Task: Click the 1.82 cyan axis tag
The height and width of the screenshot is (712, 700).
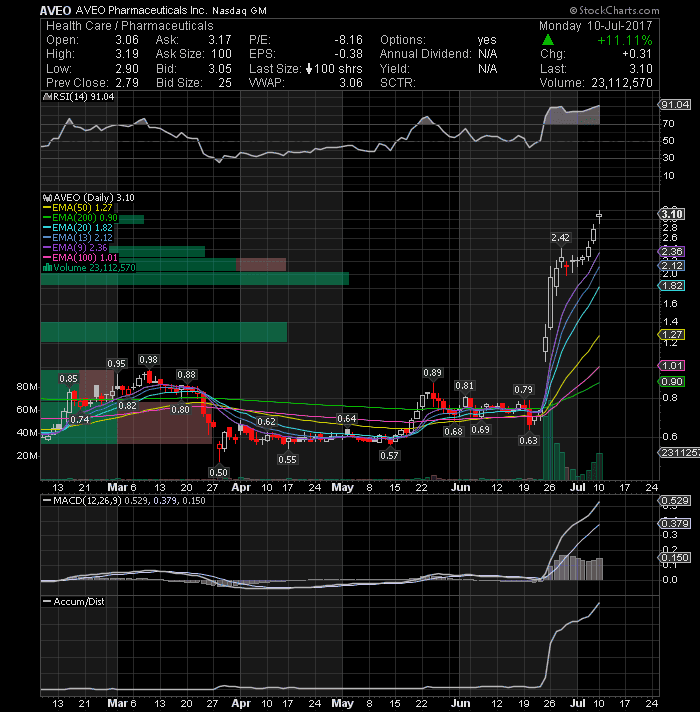Action: 671,286
